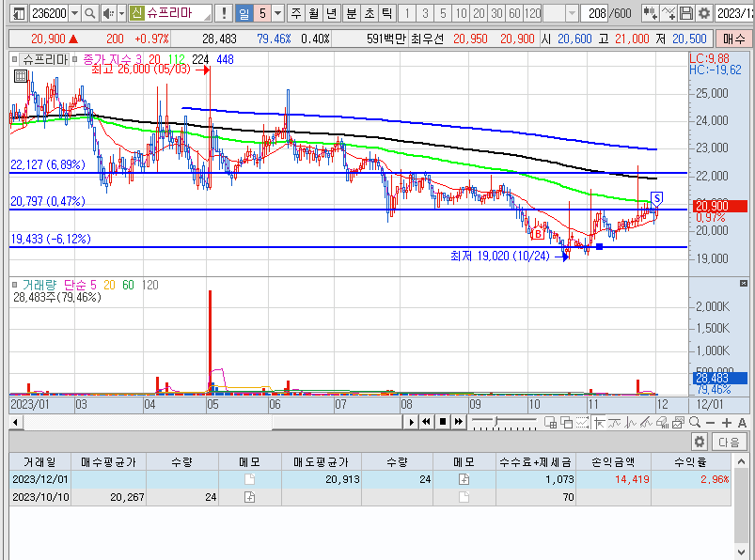Viewport: 755px width, 560px height.
Task: Click the data grid icon on price chart
Action: [x=21, y=75]
